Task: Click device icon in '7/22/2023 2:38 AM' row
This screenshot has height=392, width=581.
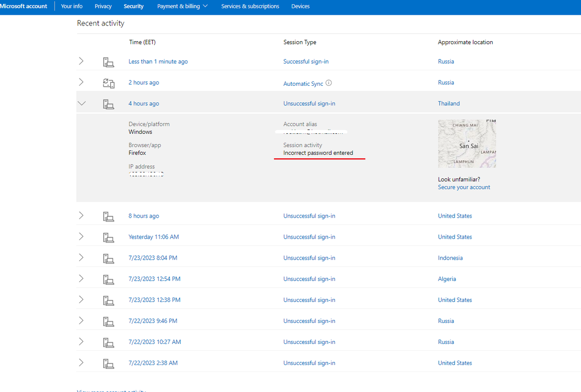Action: tap(108, 364)
